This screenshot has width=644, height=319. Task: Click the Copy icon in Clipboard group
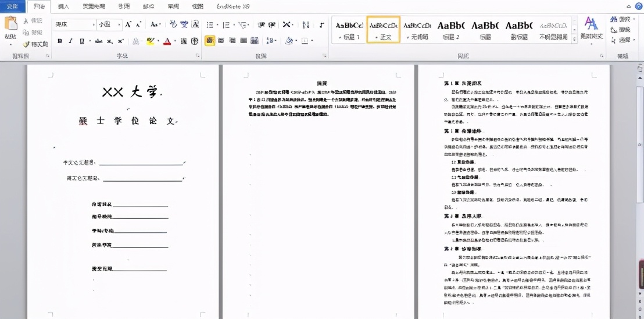point(26,32)
